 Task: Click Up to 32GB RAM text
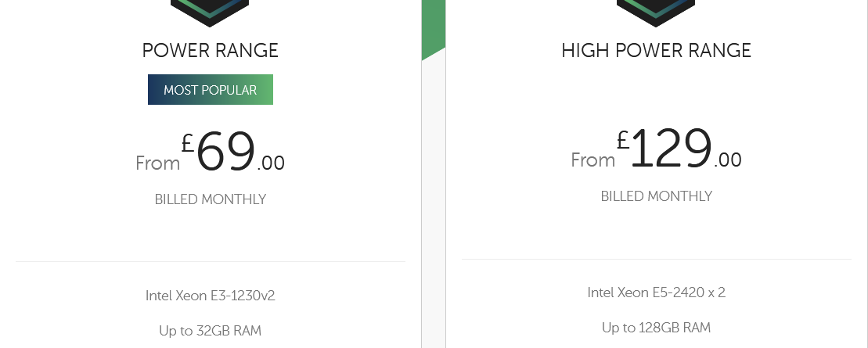(211, 331)
